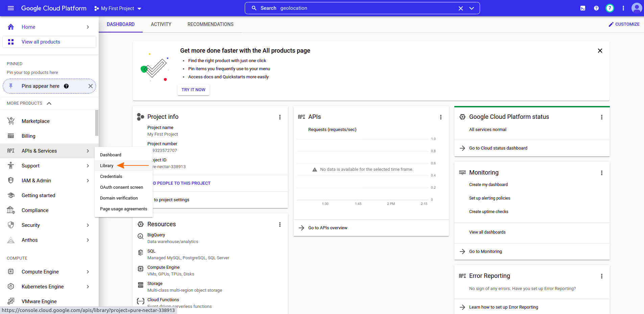644x314 pixels.
Task: Open the help question mark menu
Action: [x=596, y=8]
